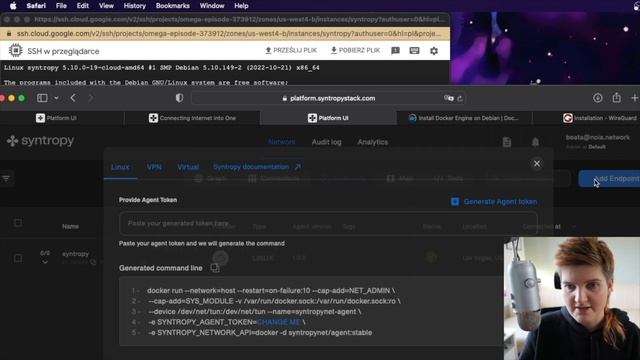The image size is (640, 360).
Task: Select the Virtual tab in dialog
Action: [188, 167]
